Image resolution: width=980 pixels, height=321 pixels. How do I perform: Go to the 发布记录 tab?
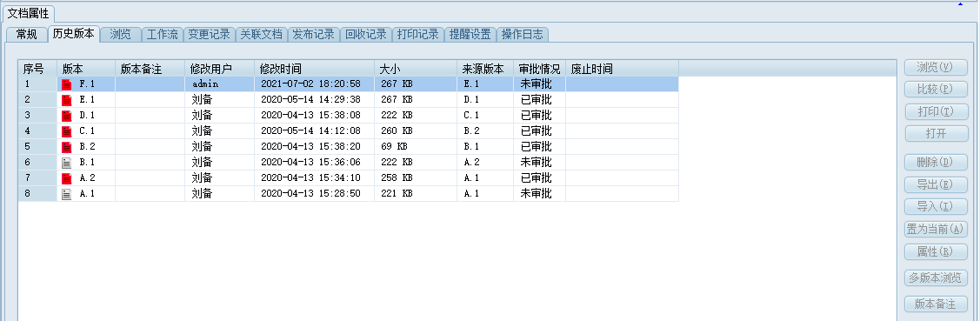[314, 35]
